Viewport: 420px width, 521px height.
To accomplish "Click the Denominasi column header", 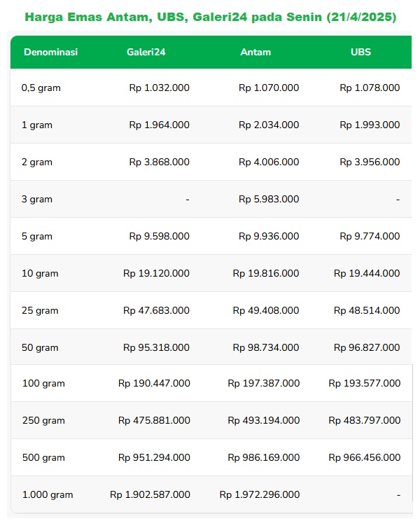I will point(51,52).
